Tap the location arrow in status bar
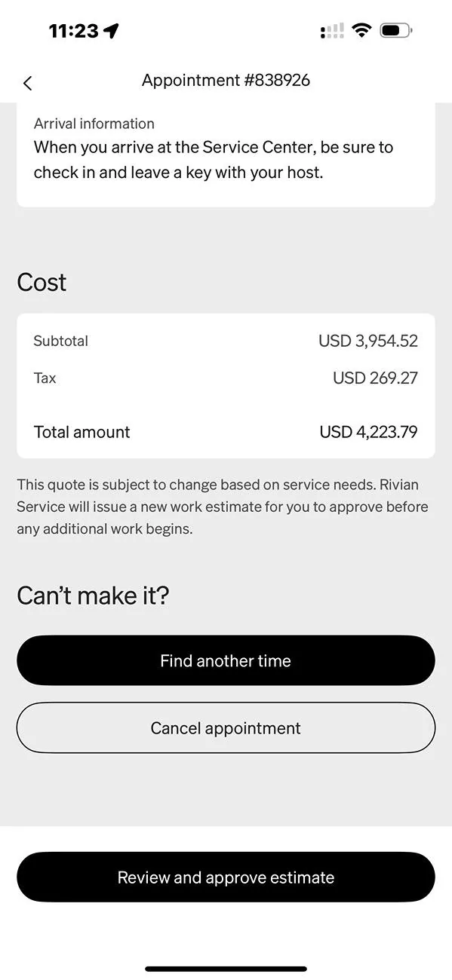 [x=112, y=31]
